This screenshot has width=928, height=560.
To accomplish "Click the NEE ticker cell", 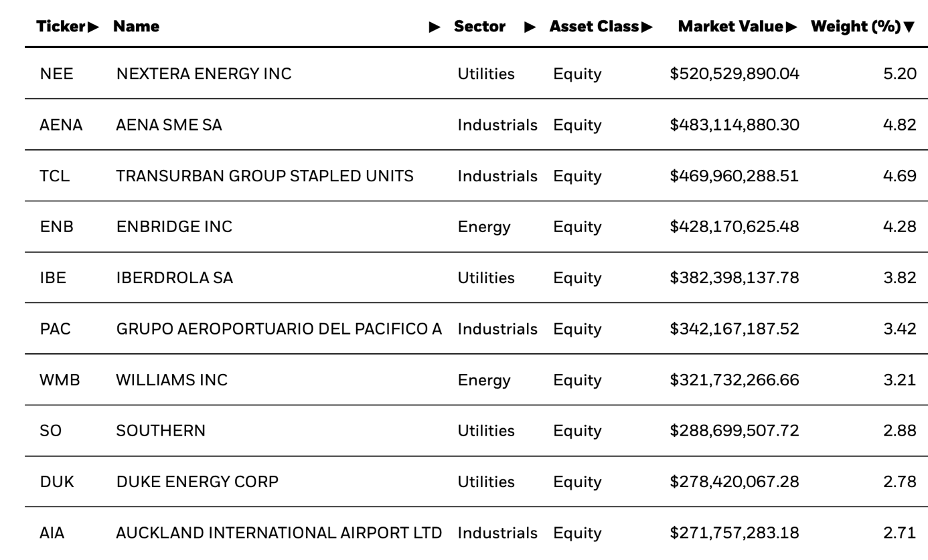I will pos(56,74).
